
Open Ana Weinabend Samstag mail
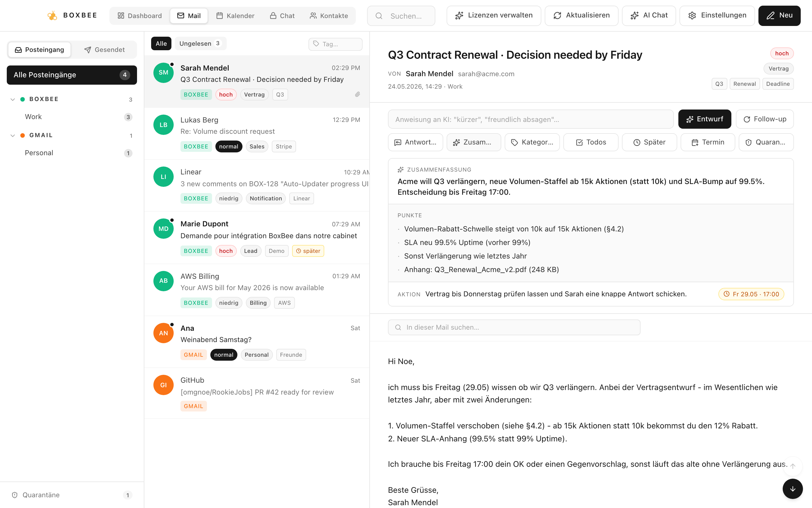pyautogui.click(x=257, y=342)
